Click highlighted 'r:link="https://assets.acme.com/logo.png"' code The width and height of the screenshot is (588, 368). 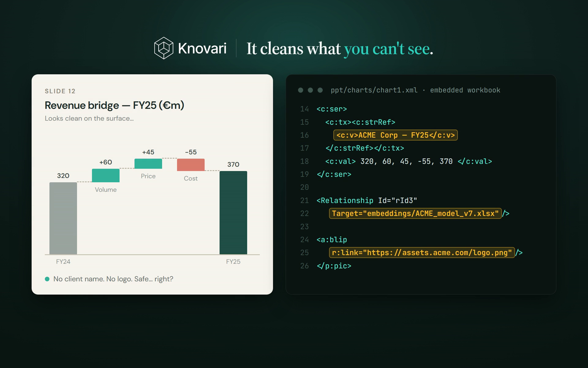(x=422, y=253)
